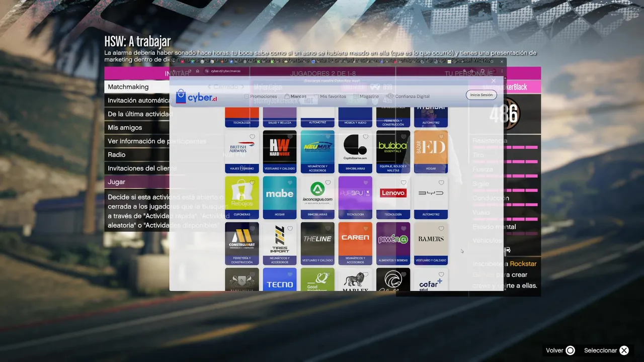Image resolution: width=644 pixels, height=362 pixels.
Task: Go to Mis favoritos
Action: tap(330, 96)
